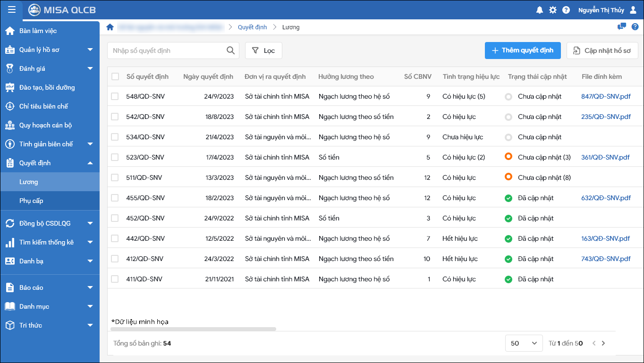Open the notifications bell
644x363 pixels.
pos(539,10)
